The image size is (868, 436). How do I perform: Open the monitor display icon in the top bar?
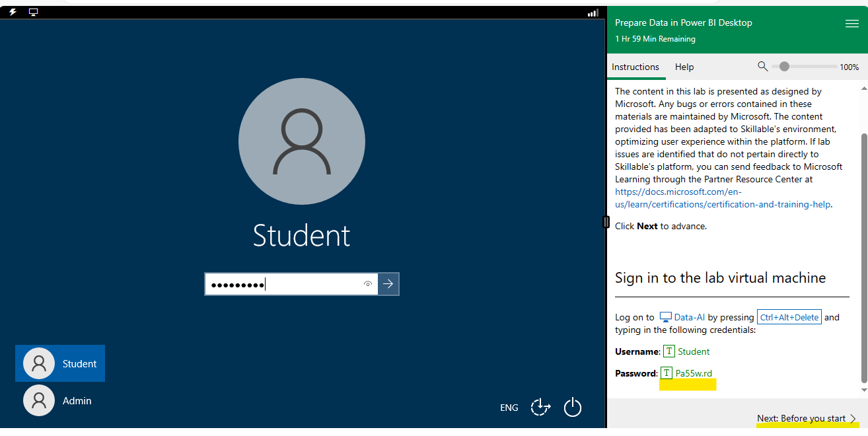[34, 12]
